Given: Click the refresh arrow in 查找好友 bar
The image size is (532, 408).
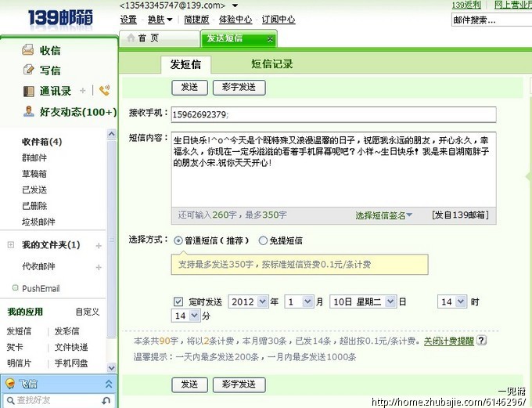Looking at the screenshot, I should click(106, 401).
